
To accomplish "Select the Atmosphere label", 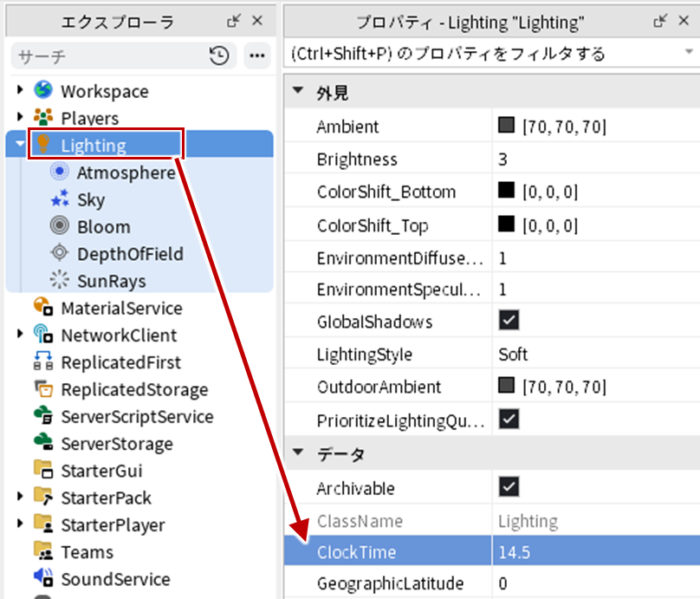I will pyautogui.click(x=126, y=173).
